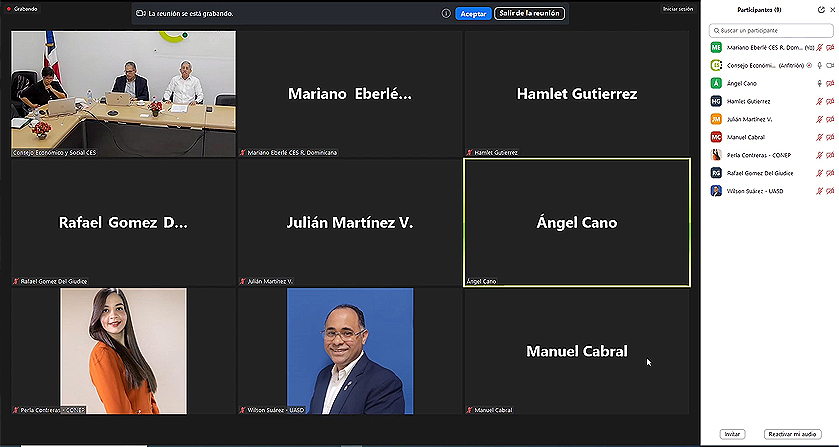This screenshot has width=839, height=447.
Task: Select Wilson Suárez's video tile
Action: [350, 351]
